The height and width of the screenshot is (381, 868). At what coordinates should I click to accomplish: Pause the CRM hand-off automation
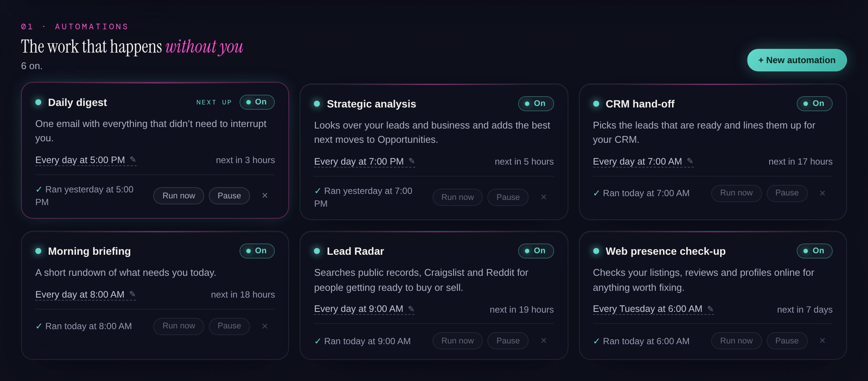coord(787,193)
